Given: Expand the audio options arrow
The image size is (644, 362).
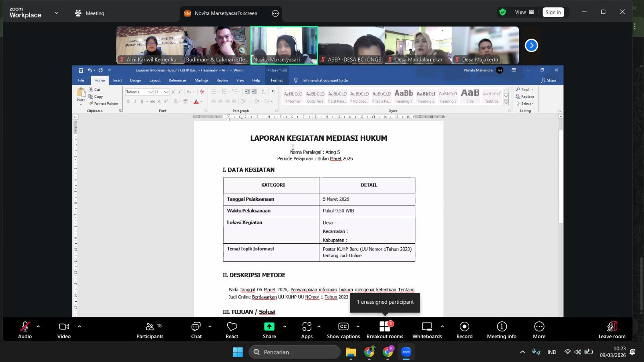Looking at the screenshot, I should (x=38, y=327).
